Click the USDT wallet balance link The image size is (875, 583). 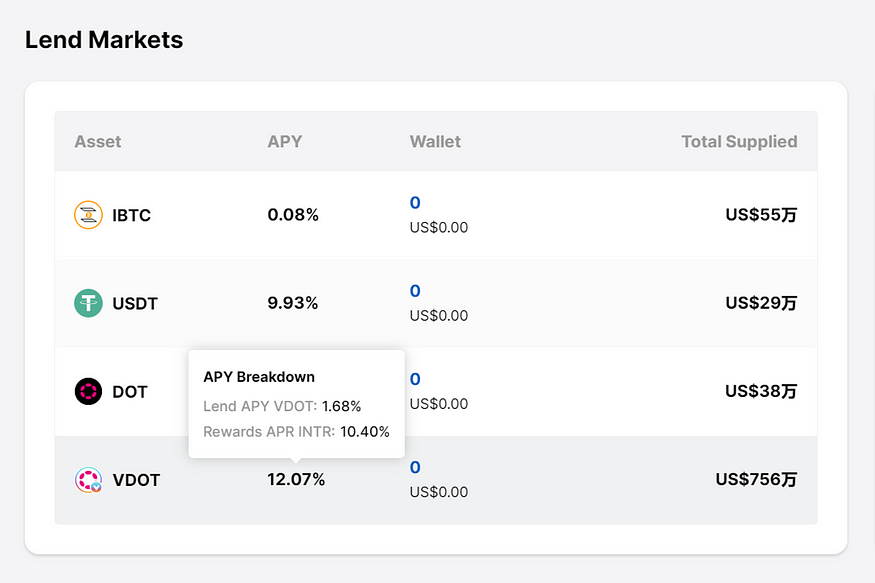[x=415, y=291]
